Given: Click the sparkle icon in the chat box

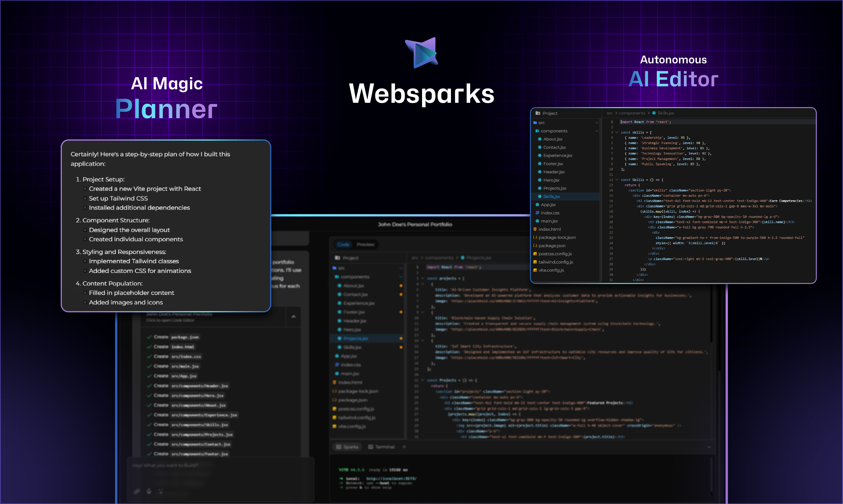Looking at the screenshot, I should point(161,491).
